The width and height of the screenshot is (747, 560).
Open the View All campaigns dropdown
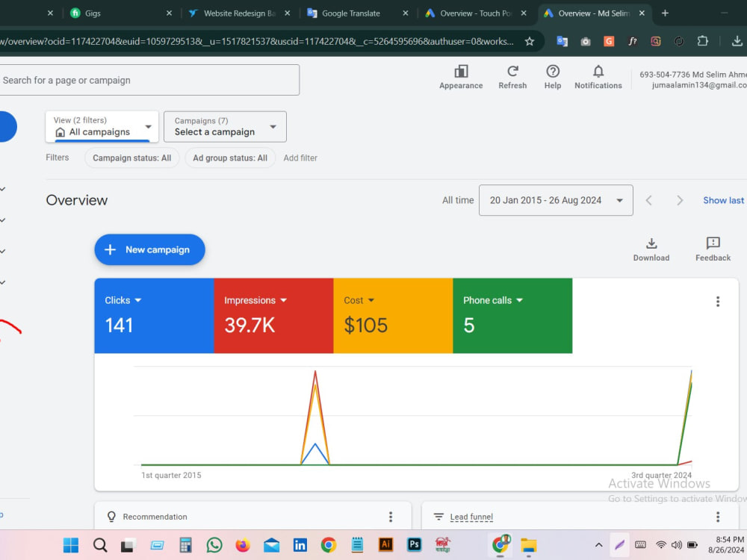102,127
